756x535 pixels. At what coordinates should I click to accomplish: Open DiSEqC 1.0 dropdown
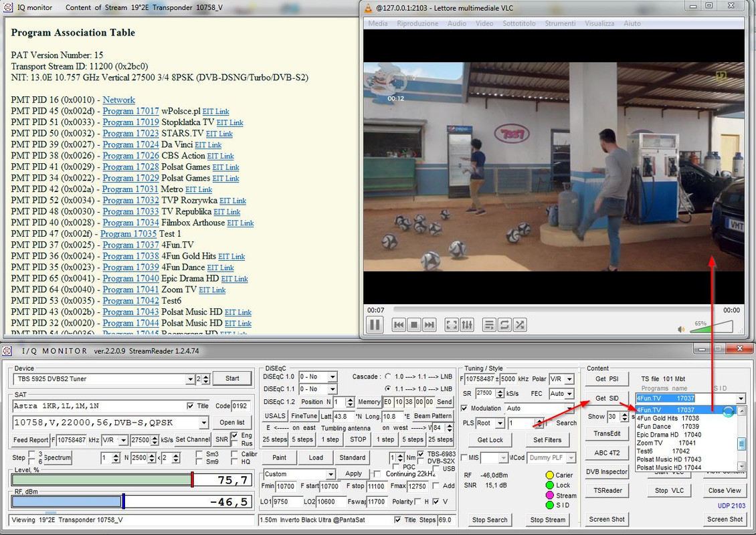click(x=332, y=377)
